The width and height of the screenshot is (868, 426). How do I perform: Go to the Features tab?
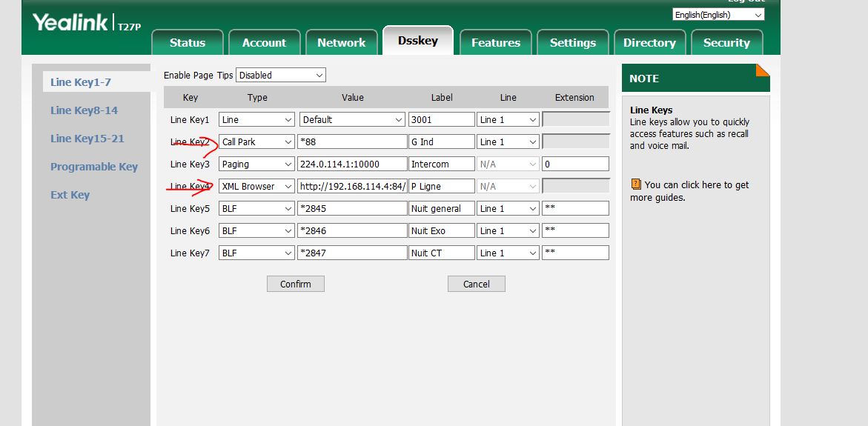(x=495, y=43)
